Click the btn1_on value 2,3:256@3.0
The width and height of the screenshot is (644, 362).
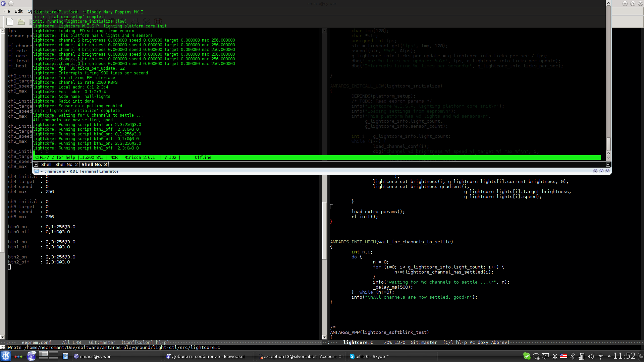coord(60,242)
